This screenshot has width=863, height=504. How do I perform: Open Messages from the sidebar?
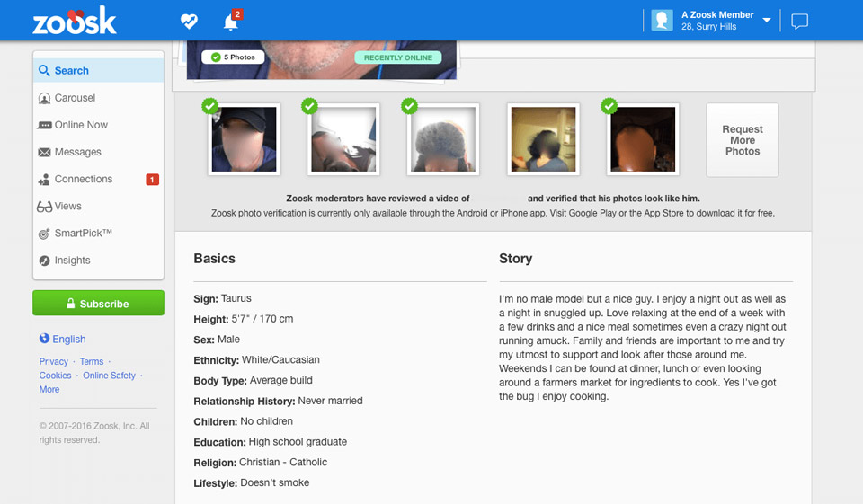pyautogui.click(x=77, y=152)
